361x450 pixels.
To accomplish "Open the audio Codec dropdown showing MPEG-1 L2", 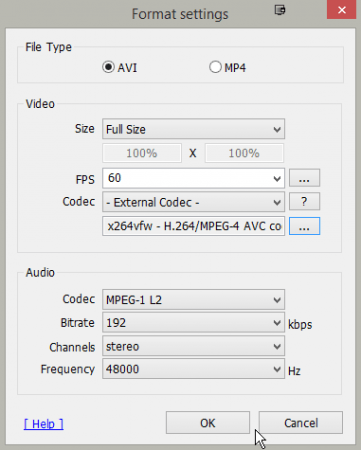I will [x=193, y=299].
